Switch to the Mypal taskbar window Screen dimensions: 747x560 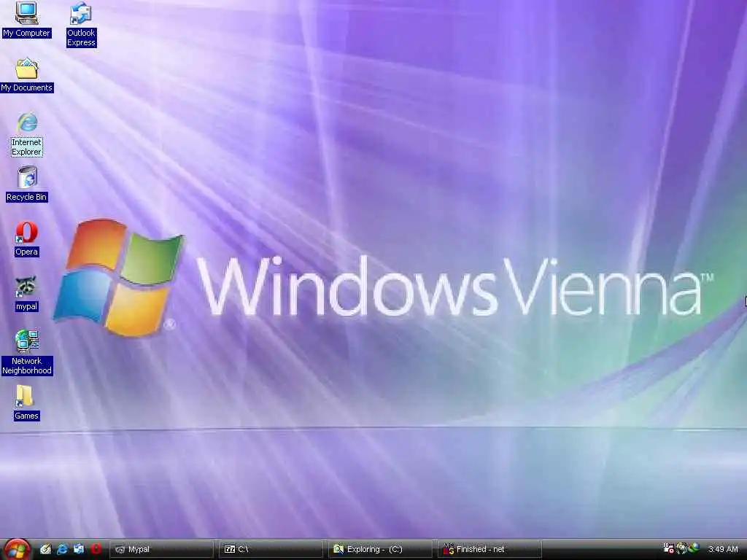161,549
